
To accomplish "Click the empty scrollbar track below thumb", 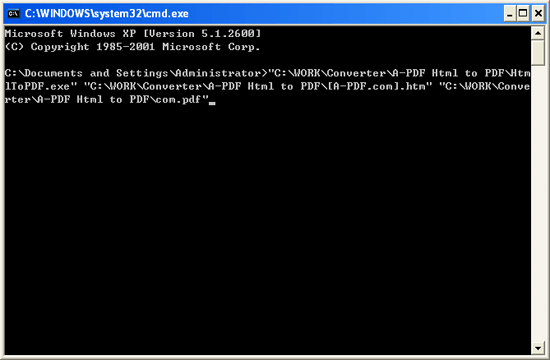I will 538,204.
